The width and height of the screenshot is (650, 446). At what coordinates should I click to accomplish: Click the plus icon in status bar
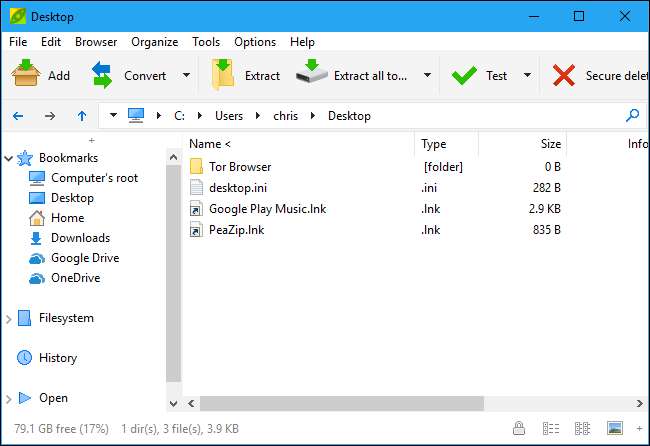tap(640, 428)
